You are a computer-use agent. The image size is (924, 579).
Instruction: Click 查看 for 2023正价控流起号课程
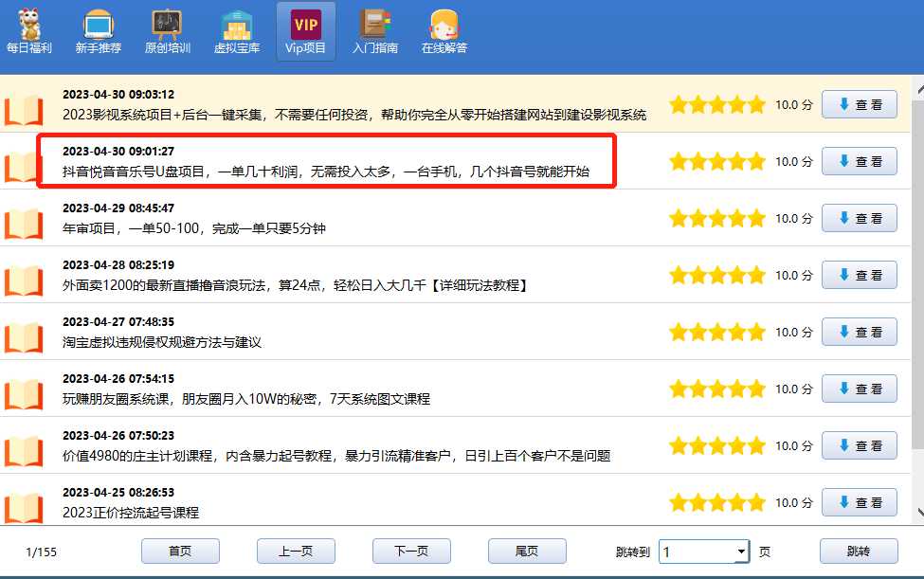pos(860,502)
